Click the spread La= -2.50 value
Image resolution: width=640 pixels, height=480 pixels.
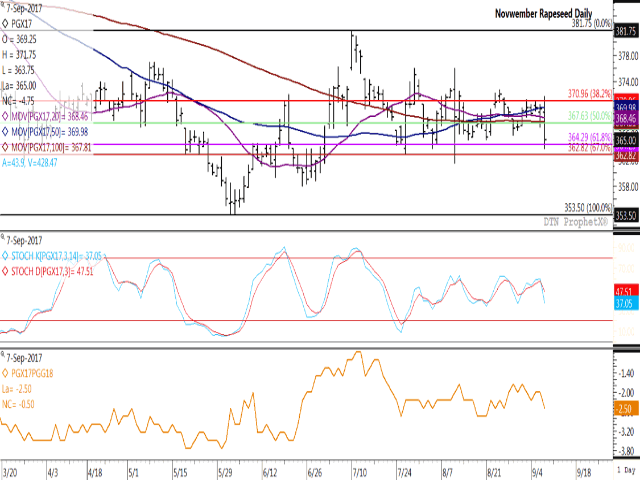[x=17, y=389]
